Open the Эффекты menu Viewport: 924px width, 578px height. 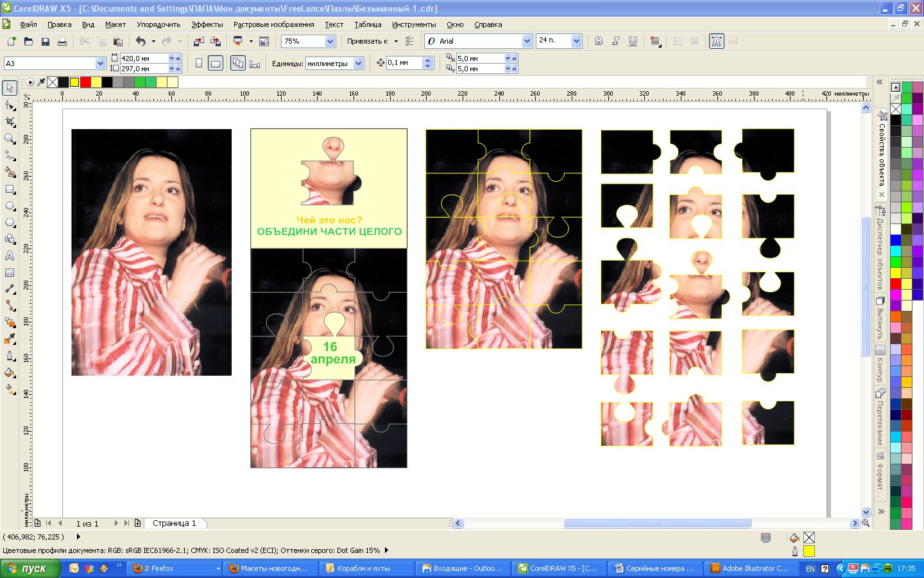207,24
